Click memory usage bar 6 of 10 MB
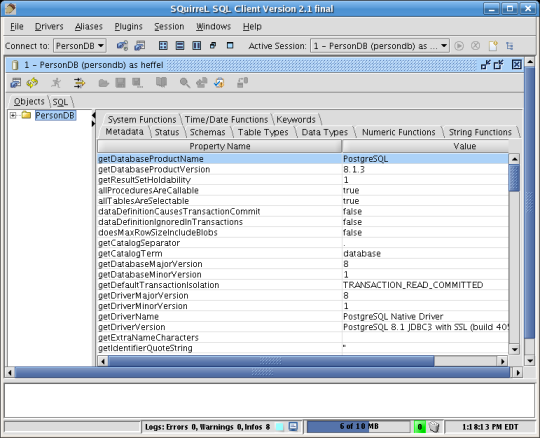Viewport: 540px width, 438px height. 359,427
